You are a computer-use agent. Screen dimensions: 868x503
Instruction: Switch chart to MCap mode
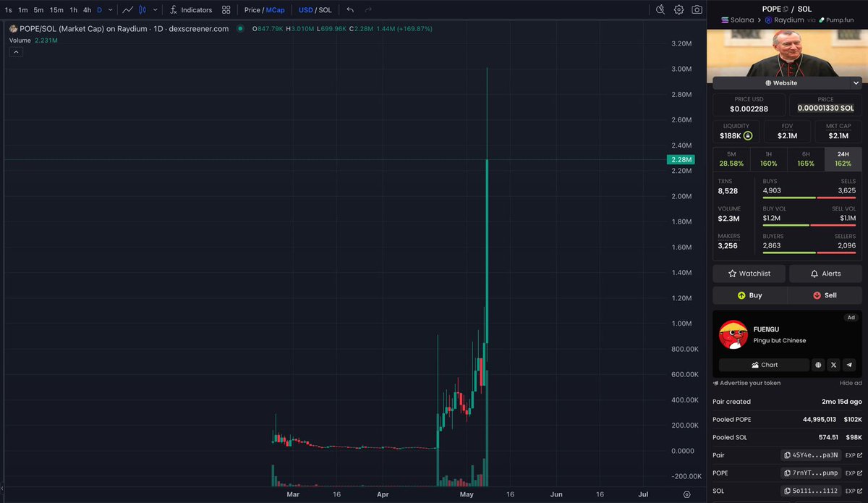pyautogui.click(x=276, y=10)
